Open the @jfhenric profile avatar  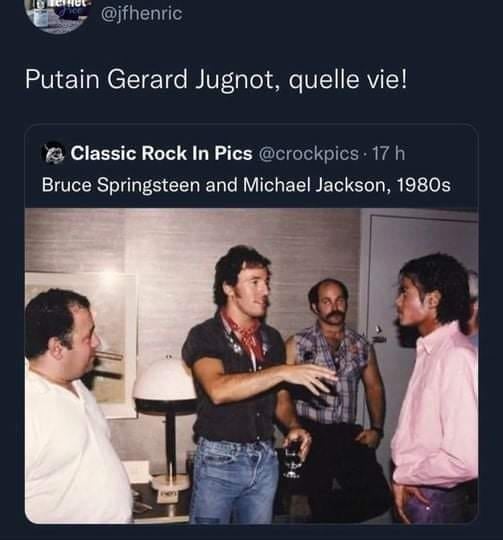[x=56, y=15]
